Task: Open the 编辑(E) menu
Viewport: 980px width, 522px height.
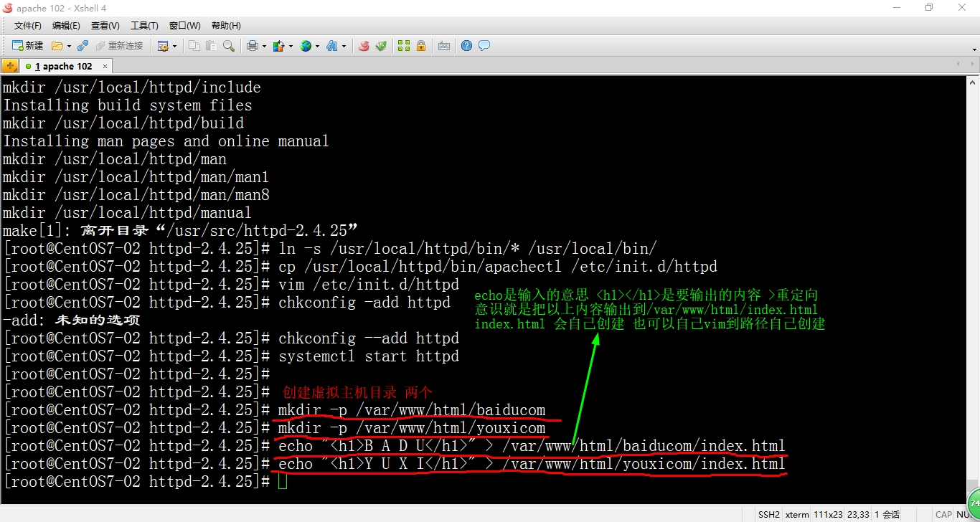Action: tap(66, 26)
